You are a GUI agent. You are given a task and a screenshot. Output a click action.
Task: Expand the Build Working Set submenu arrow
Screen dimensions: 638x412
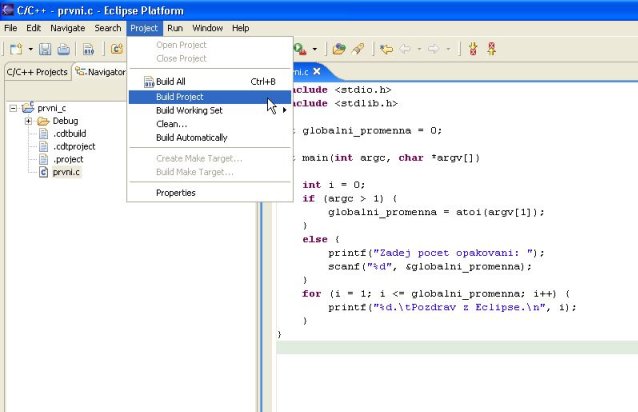click(x=285, y=110)
